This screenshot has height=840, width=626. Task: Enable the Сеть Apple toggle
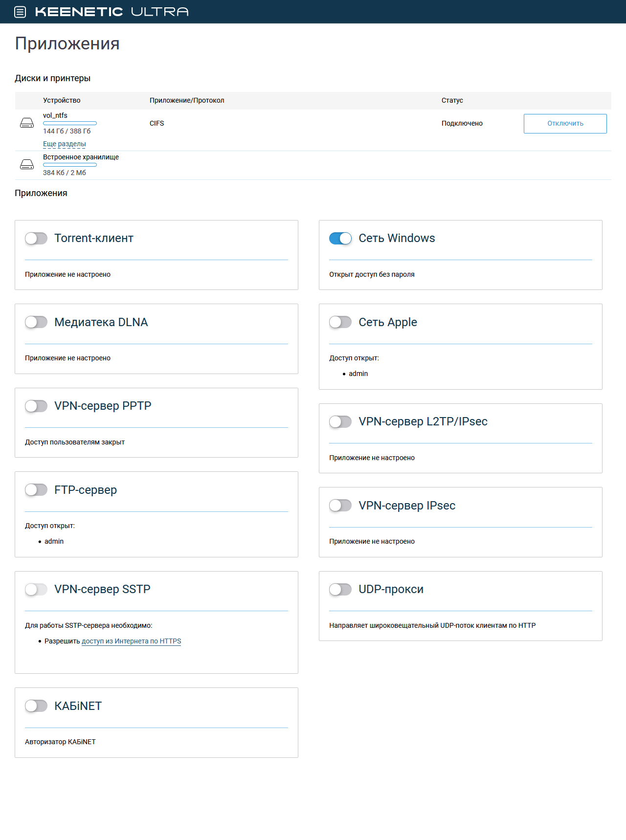pyautogui.click(x=340, y=322)
